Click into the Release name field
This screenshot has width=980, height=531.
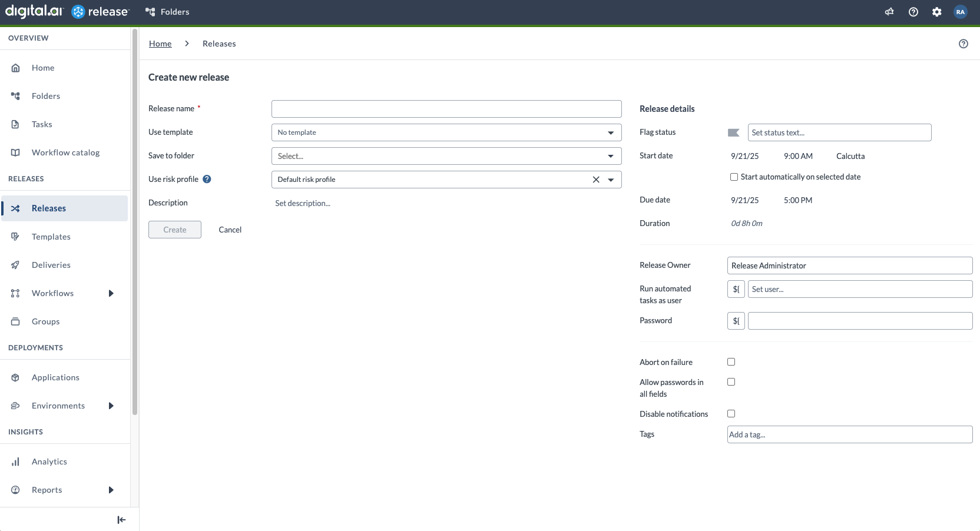[446, 109]
